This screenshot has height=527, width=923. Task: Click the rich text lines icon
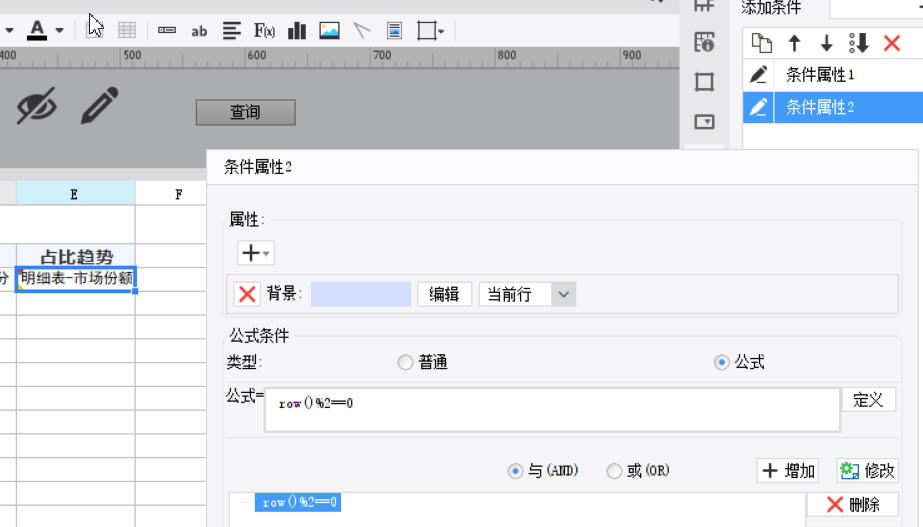coord(232,30)
